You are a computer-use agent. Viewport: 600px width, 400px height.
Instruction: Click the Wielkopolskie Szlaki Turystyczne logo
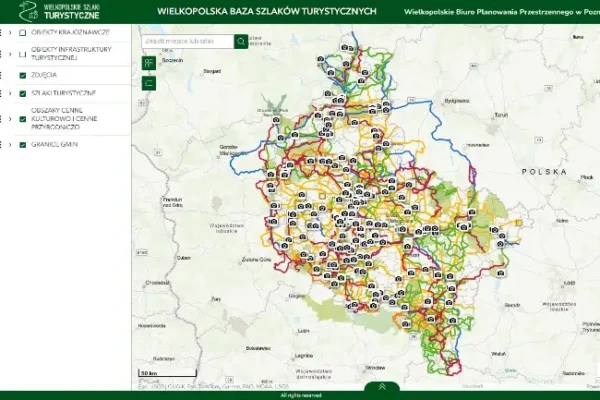coord(59,11)
